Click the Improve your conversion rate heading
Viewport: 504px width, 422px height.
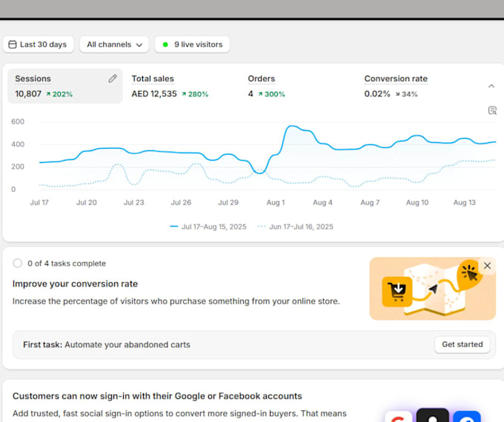[75, 284]
